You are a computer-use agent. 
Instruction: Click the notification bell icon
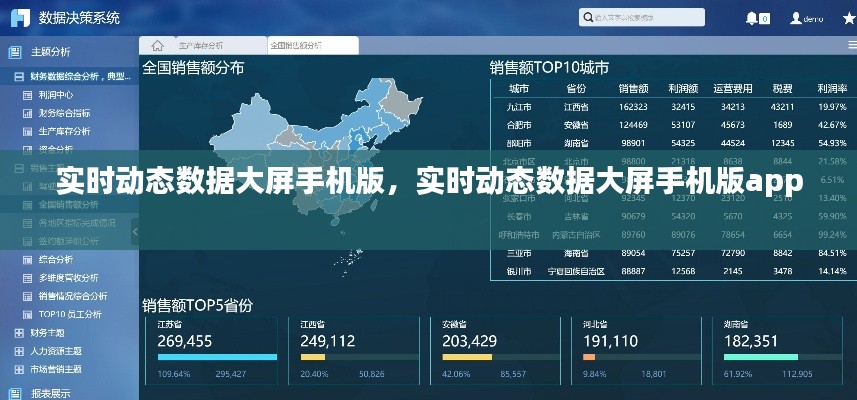point(751,18)
